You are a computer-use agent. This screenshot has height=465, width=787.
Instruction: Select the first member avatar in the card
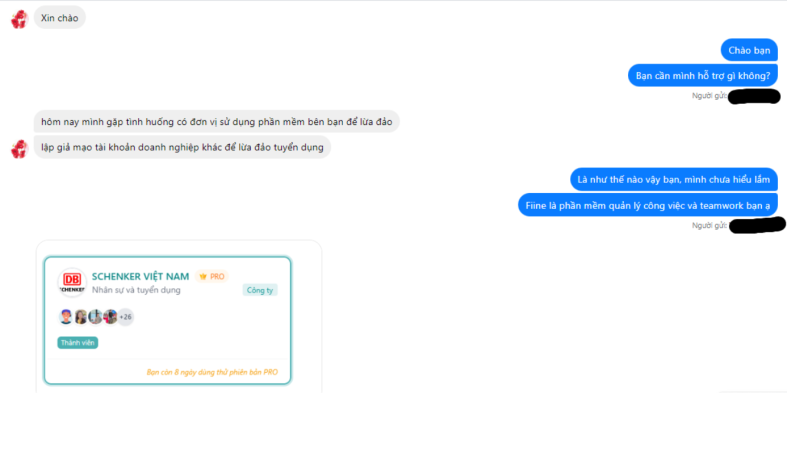(66, 317)
